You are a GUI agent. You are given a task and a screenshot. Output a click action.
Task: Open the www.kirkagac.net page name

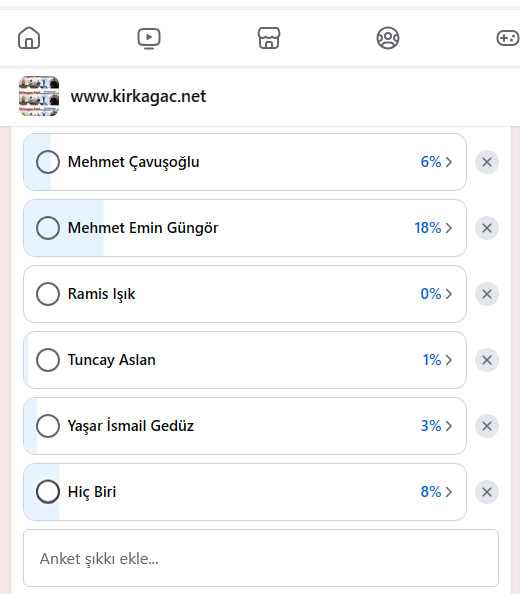[x=138, y=96]
